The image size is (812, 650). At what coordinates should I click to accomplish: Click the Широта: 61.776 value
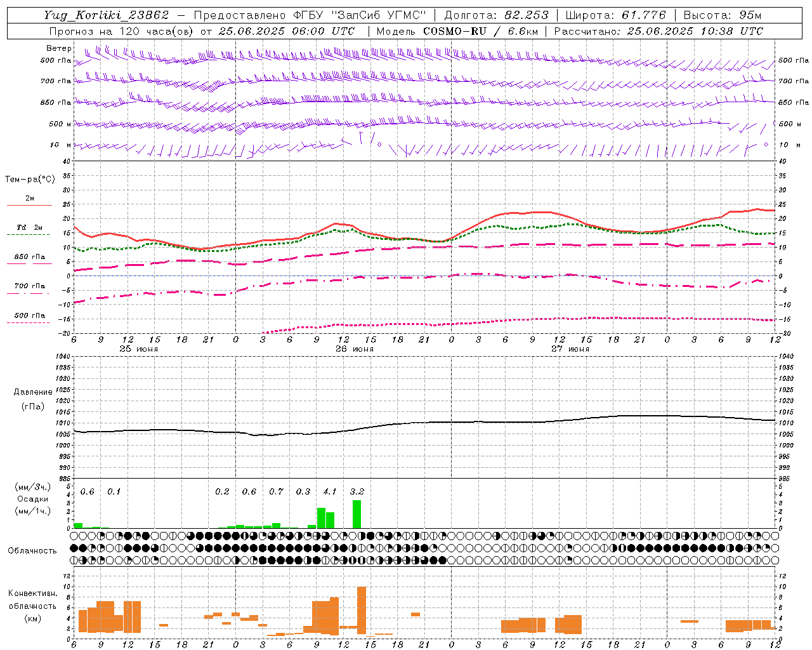[615, 15]
